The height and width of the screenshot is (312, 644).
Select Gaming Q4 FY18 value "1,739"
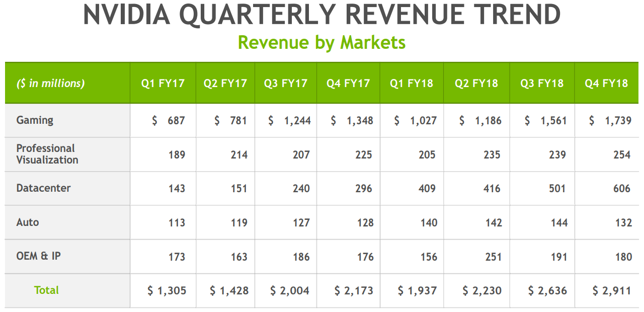pos(617,121)
